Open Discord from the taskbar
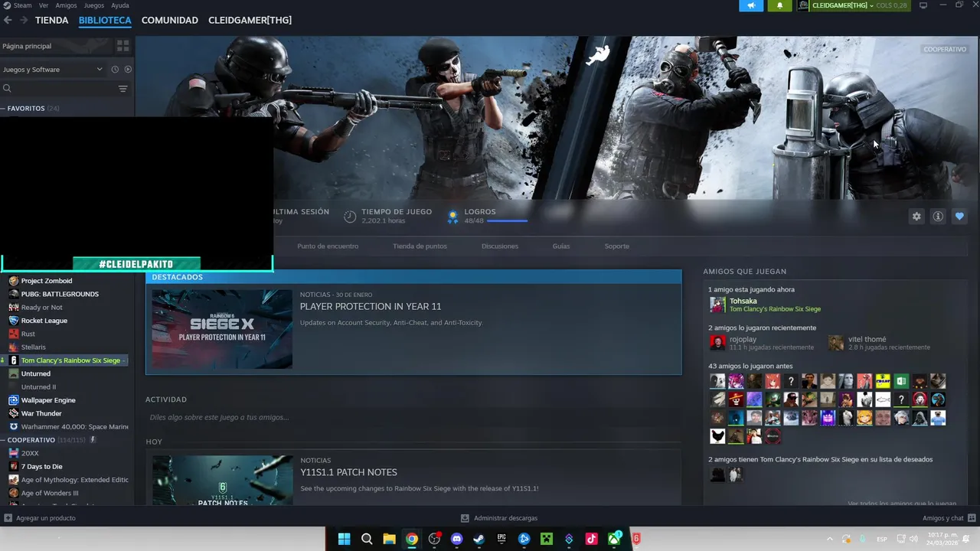980x551 pixels. pos(457,539)
